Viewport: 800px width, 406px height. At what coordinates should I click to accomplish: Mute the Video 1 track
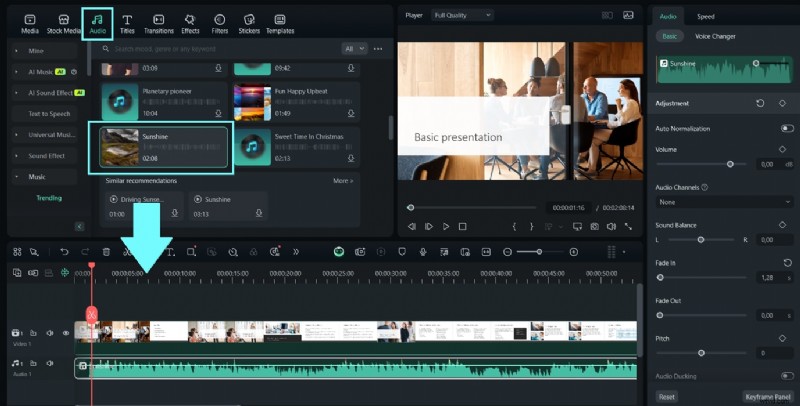pos(49,333)
